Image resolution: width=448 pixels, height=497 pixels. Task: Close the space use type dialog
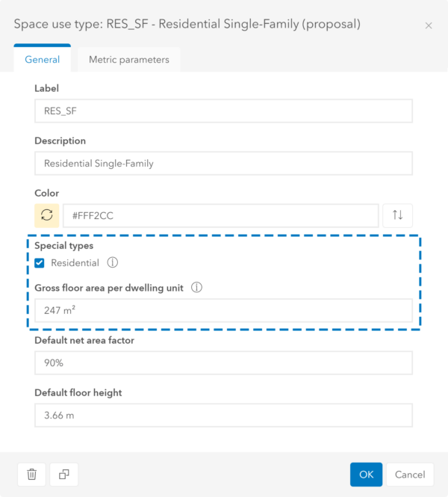tap(429, 25)
